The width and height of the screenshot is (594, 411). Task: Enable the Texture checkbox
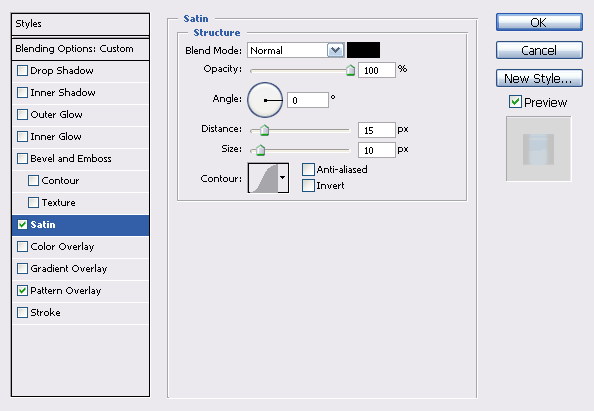point(33,203)
